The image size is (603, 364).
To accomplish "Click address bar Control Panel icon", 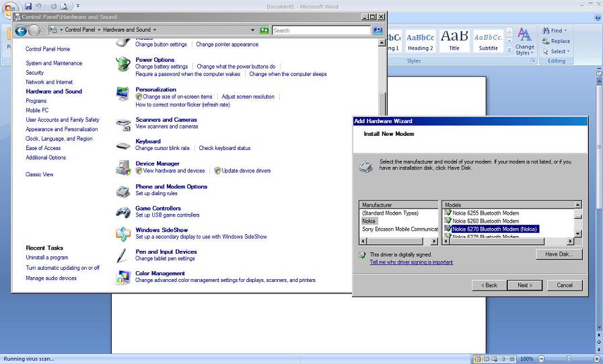I will coord(53,30).
